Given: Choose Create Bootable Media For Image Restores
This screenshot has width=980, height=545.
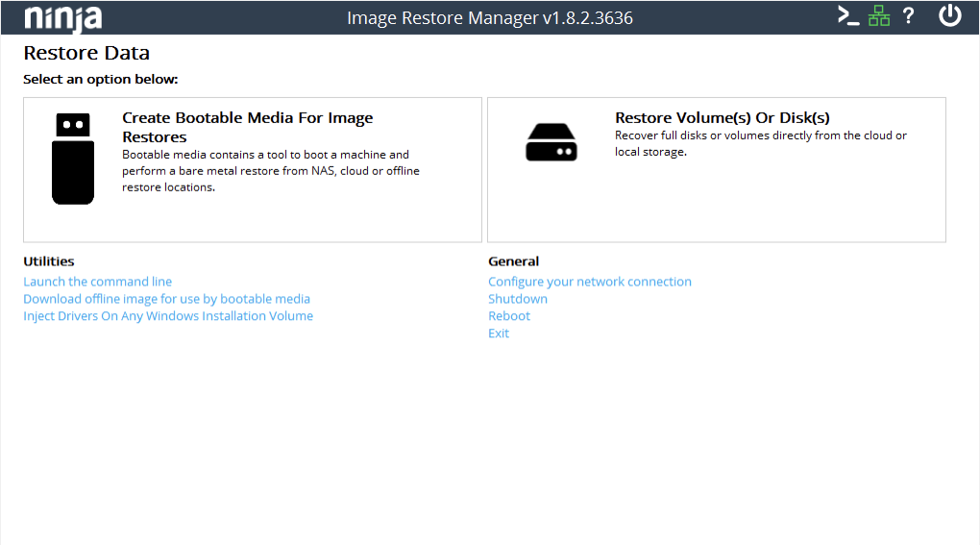Looking at the screenshot, I should [247, 127].
